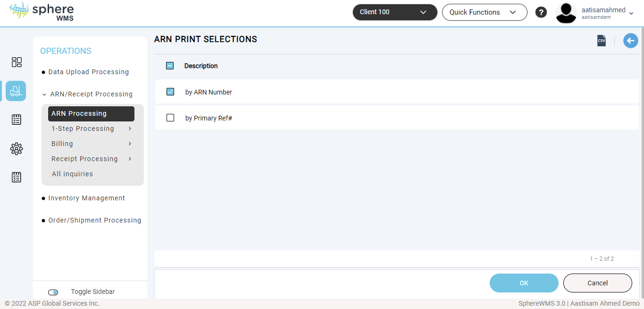The width and height of the screenshot is (644, 309).
Task: Click the Sphere WMS logo
Action: tap(42, 12)
